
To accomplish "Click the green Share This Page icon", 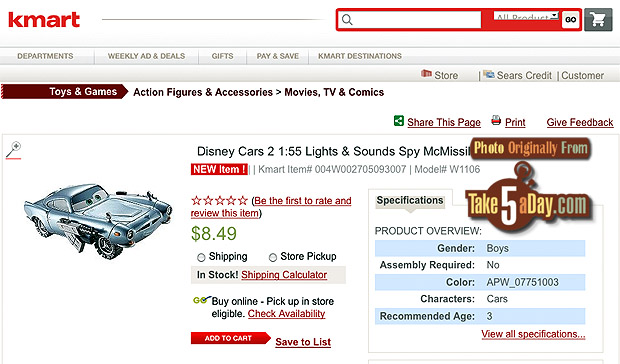I will [x=399, y=121].
